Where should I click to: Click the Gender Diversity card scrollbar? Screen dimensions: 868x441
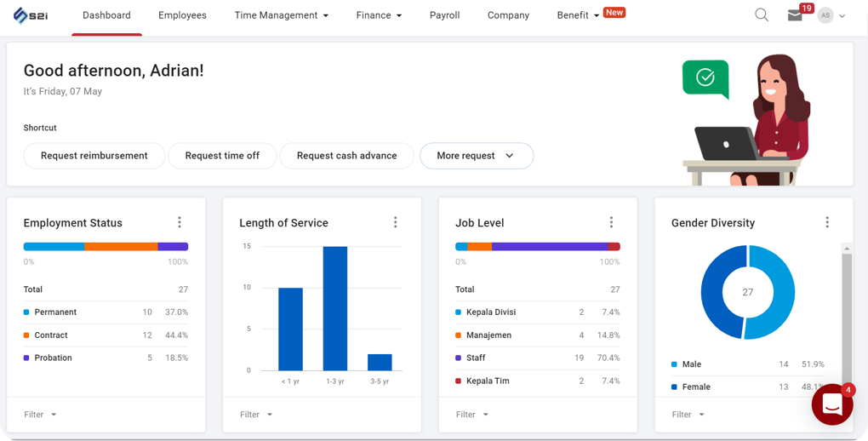[846, 315]
